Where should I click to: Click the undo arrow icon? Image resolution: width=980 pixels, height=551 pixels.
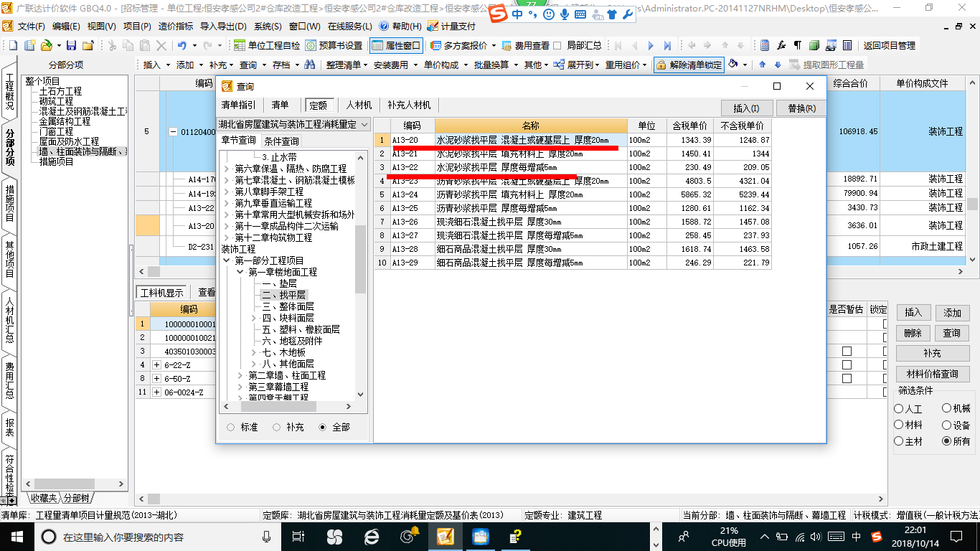coord(182,45)
